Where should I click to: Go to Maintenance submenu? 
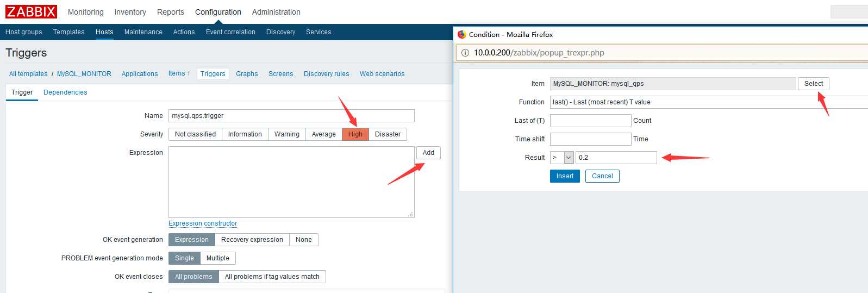pos(143,32)
